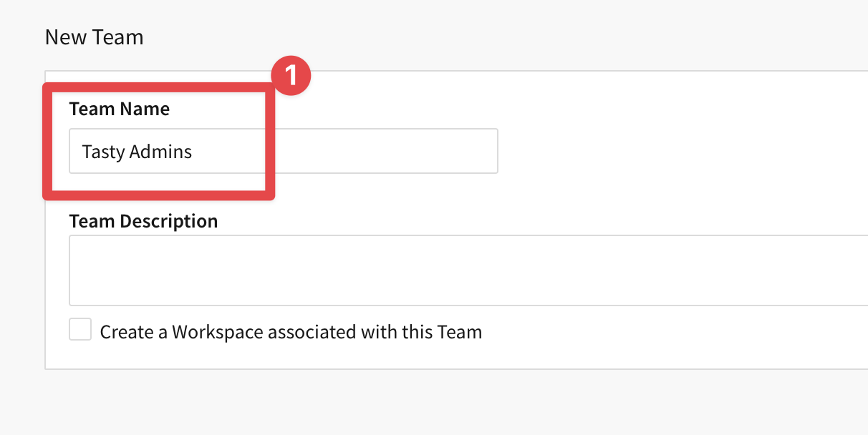Click blank form area below the checkbox

430,356
